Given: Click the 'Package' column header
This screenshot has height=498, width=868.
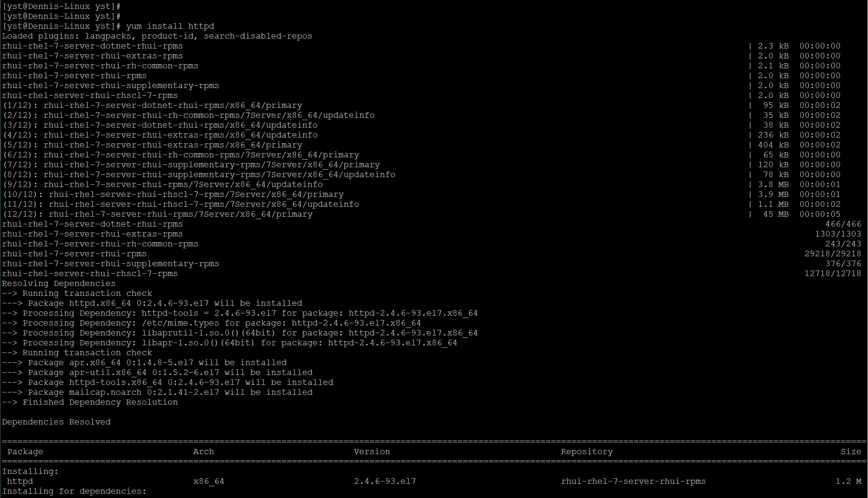Looking at the screenshot, I should point(25,451).
